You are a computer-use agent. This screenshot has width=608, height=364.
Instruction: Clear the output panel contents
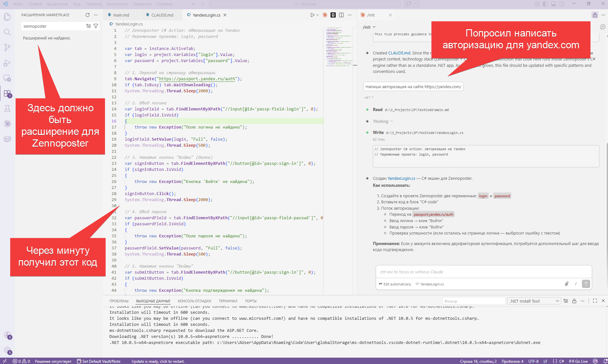coord(566,301)
